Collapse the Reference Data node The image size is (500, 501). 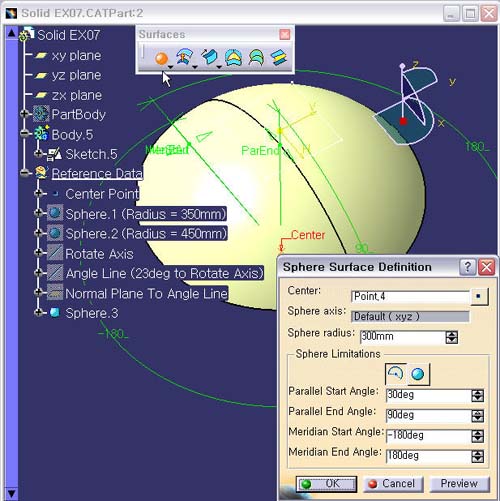24,173
